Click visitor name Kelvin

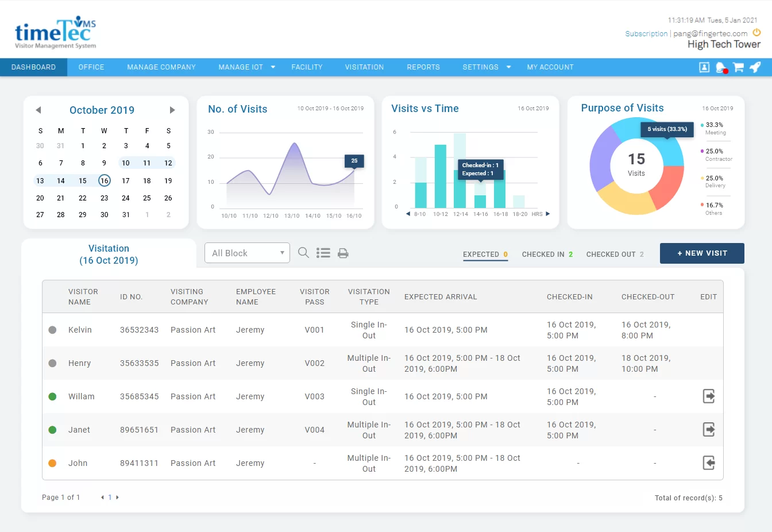(x=80, y=330)
